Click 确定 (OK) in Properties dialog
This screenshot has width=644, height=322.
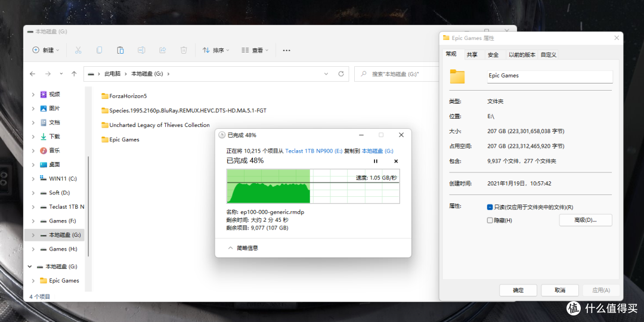(518, 290)
